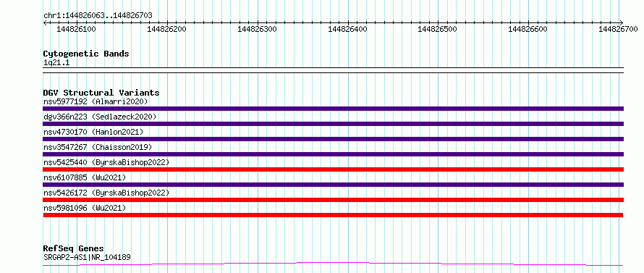This screenshot has height=273, width=644.
Task: Click the magenta SRGAP2-AS1 gene line
Action: [333, 264]
